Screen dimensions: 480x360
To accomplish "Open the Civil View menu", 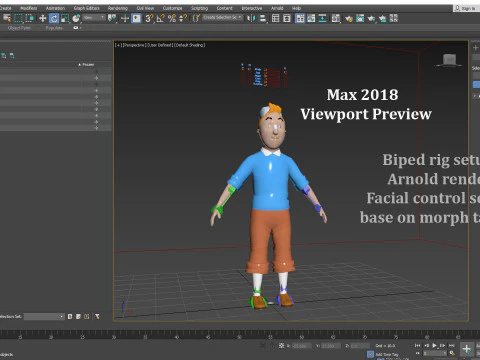I will (145, 8).
